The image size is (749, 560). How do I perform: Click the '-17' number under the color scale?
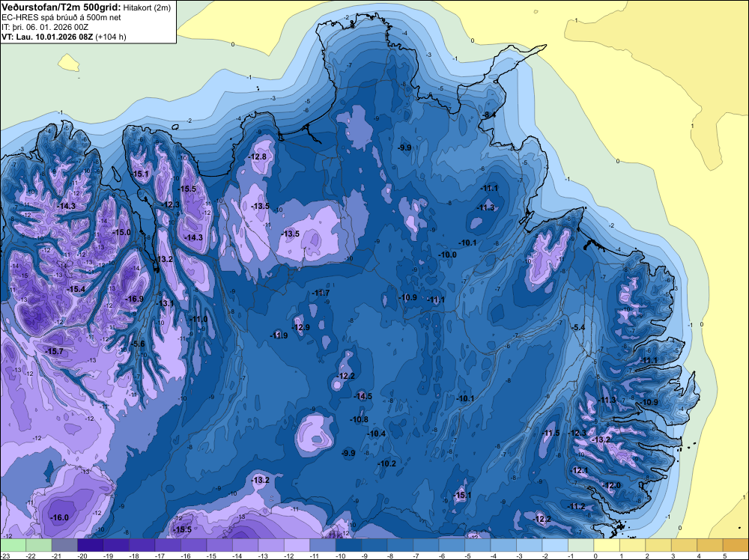coord(160,556)
